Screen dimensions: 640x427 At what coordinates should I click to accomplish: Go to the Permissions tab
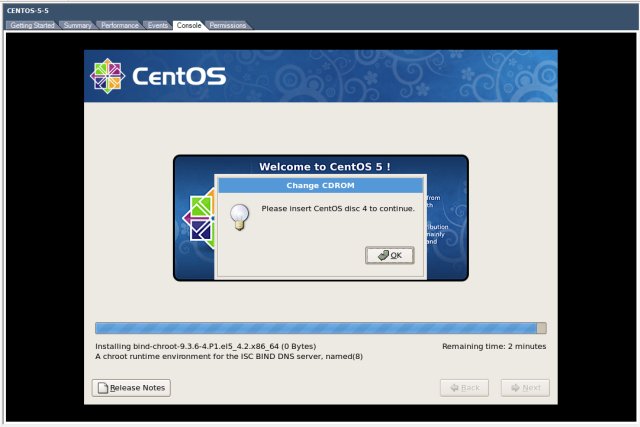coord(228,25)
